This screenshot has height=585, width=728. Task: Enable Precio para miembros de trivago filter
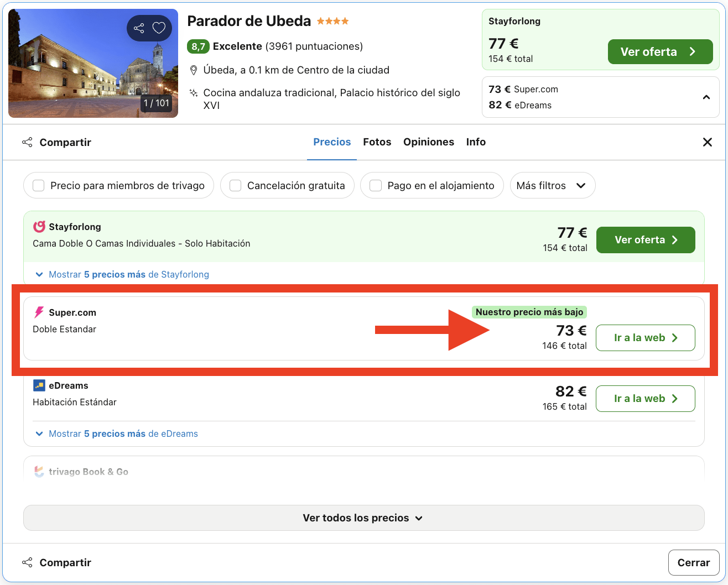coord(38,185)
